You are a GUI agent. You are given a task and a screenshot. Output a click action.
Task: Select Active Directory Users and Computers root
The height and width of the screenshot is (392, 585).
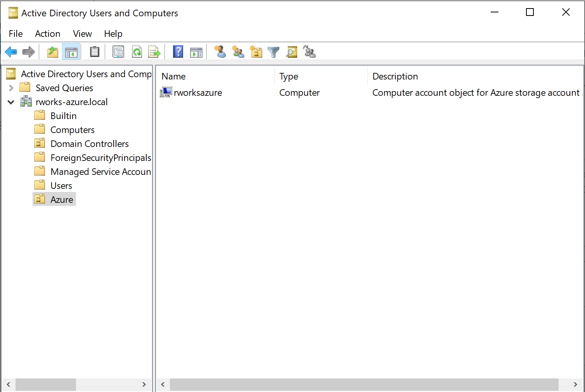86,74
